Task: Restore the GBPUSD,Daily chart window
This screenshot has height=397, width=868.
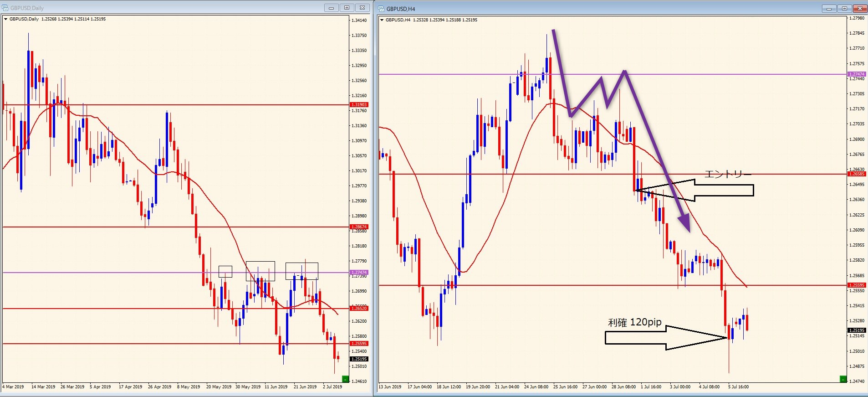Action: (x=347, y=8)
